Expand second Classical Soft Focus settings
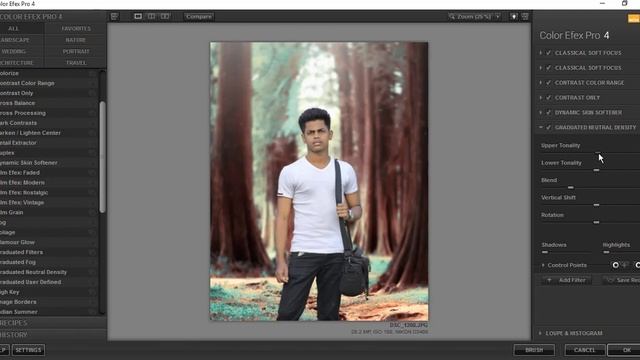 point(541,68)
